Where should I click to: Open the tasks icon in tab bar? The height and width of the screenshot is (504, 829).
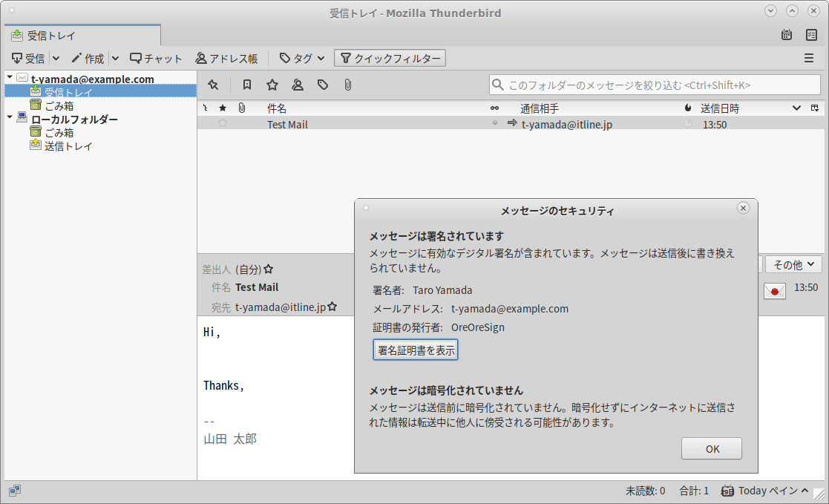coord(811,35)
